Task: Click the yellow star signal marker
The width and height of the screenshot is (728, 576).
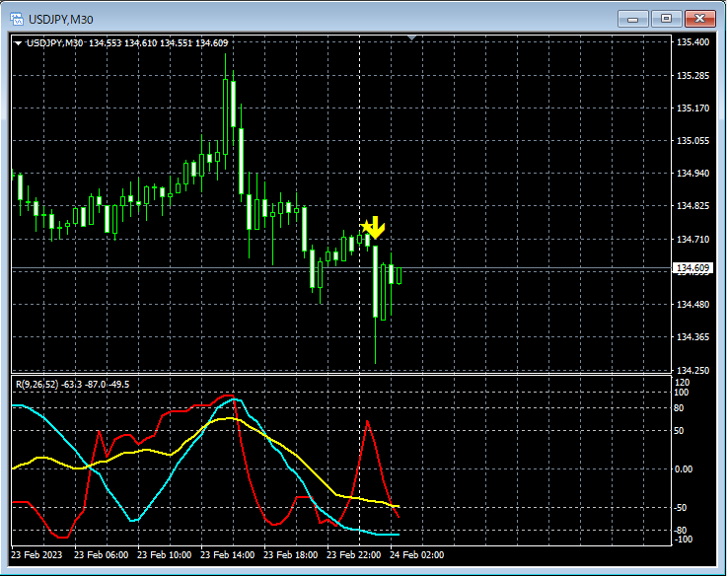Action: (x=366, y=227)
